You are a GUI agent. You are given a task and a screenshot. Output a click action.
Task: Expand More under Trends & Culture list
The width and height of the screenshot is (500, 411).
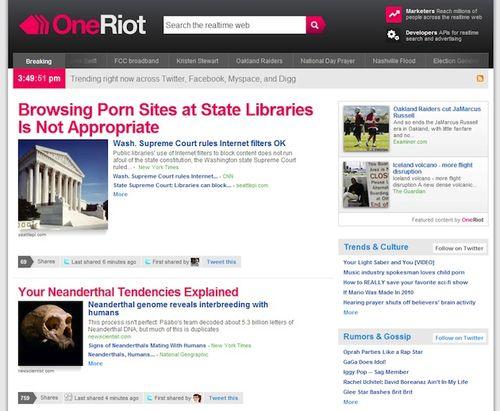[350, 312]
